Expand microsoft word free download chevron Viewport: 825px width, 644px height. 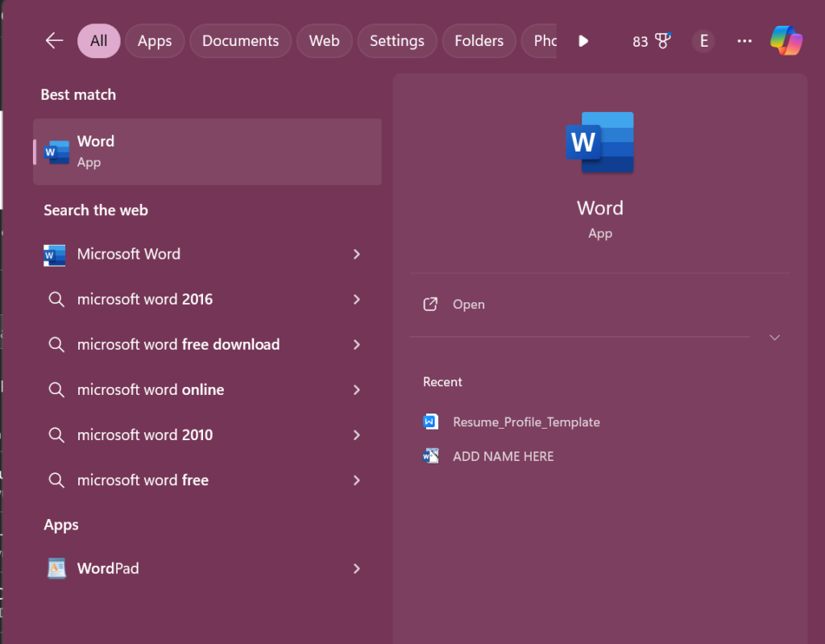coord(357,345)
